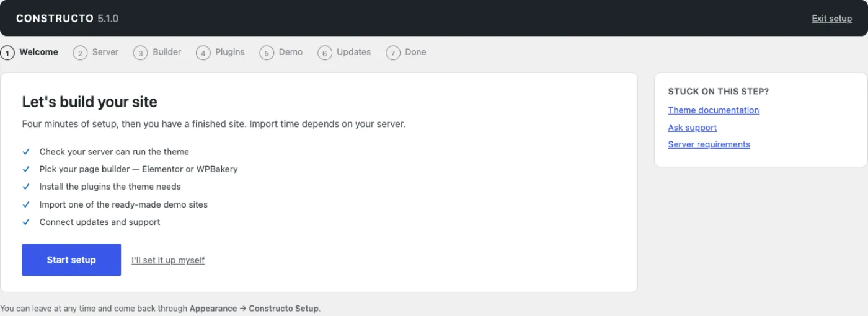Choose "I'll set it up myself" link

[168, 260]
